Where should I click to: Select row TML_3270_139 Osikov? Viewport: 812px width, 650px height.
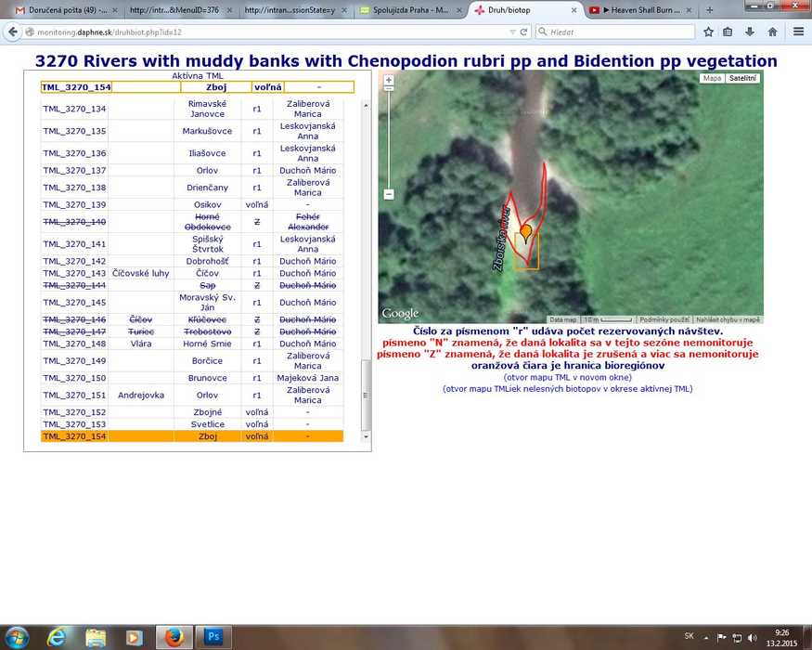pyautogui.click(x=191, y=204)
